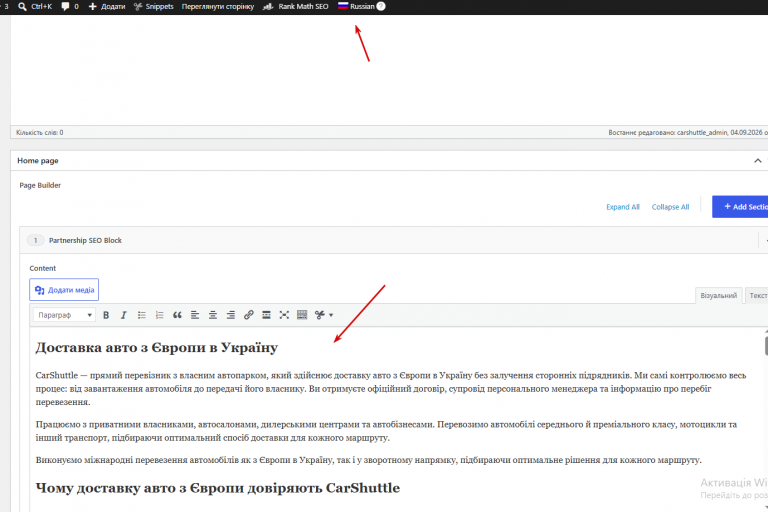Click Expand All link
The height and width of the screenshot is (512, 768).
[x=623, y=207]
